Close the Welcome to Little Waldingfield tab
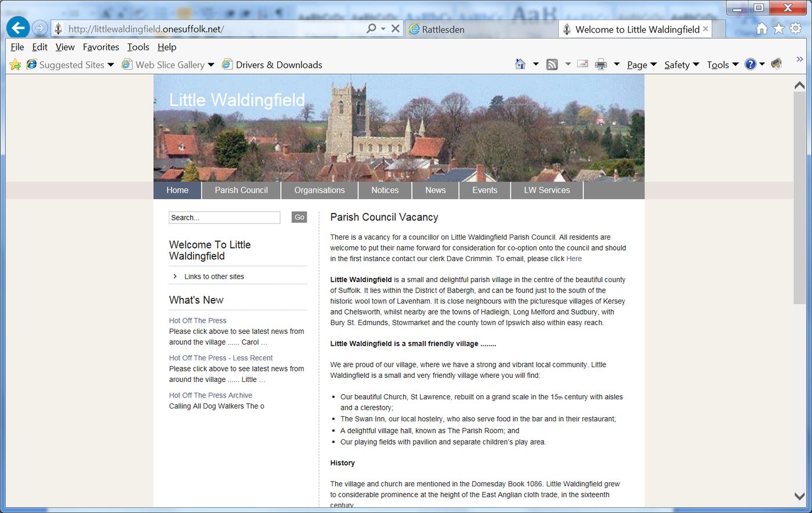Screen dimensions: 812x513 click(705, 28)
